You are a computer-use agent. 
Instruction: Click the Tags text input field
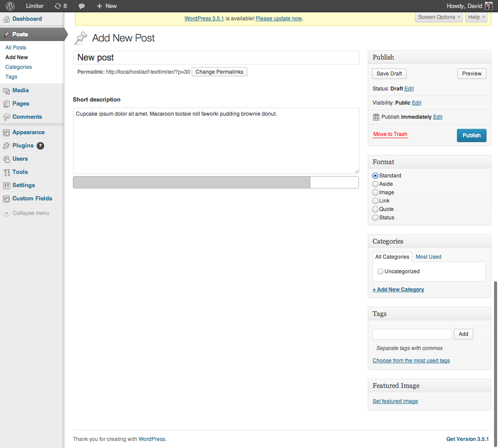coord(412,334)
